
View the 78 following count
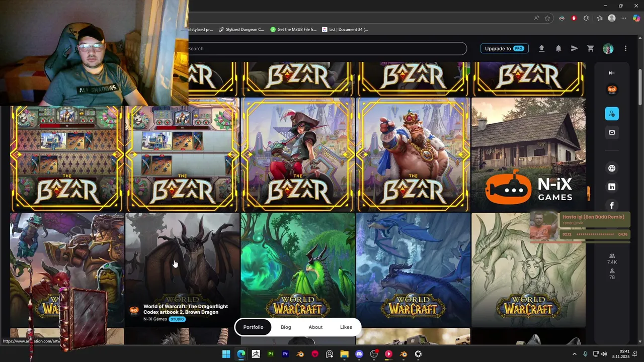click(x=612, y=274)
